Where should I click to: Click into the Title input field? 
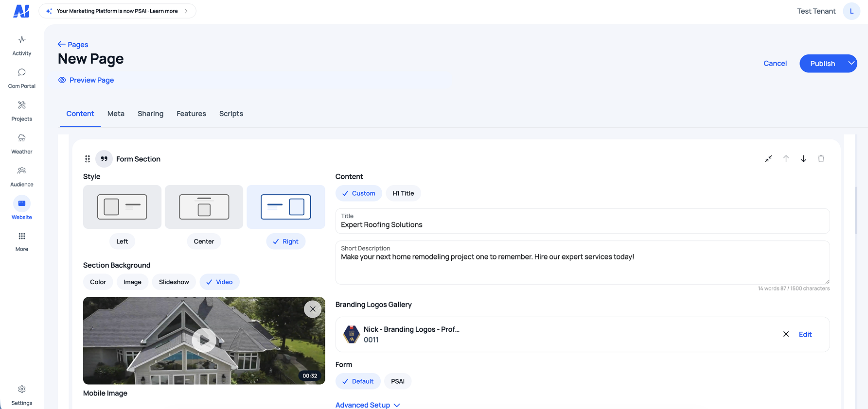tap(582, 221)
